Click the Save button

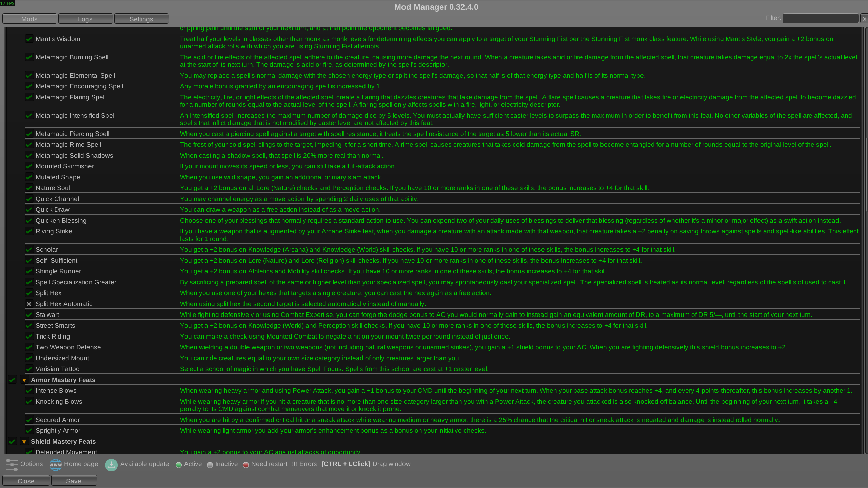pos(74,481)
